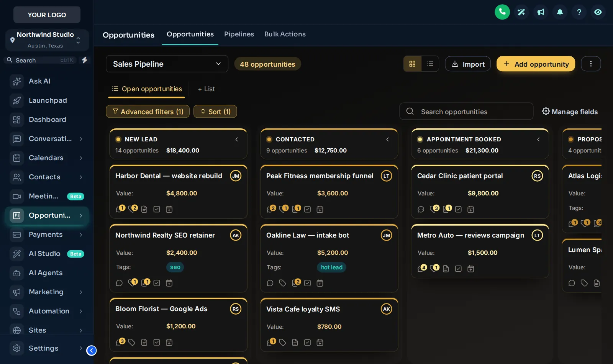Toggle task checkbox on Northwind Realty card
613x364 pixels.
coord(157,283)
